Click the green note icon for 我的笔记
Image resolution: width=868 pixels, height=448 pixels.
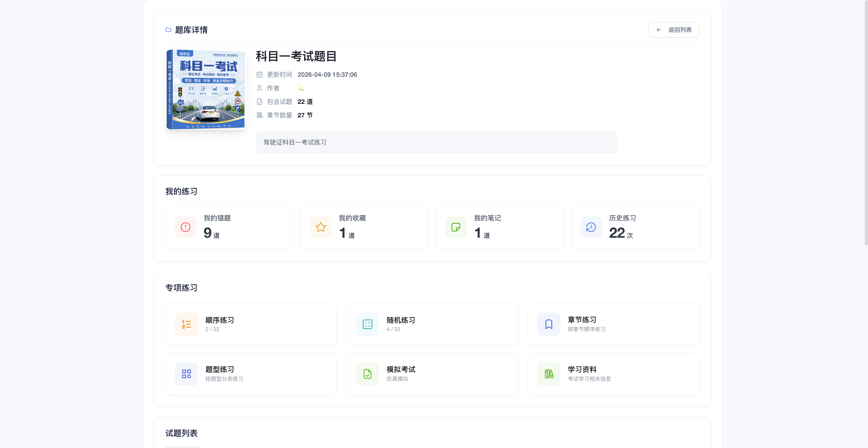(455, 227)
